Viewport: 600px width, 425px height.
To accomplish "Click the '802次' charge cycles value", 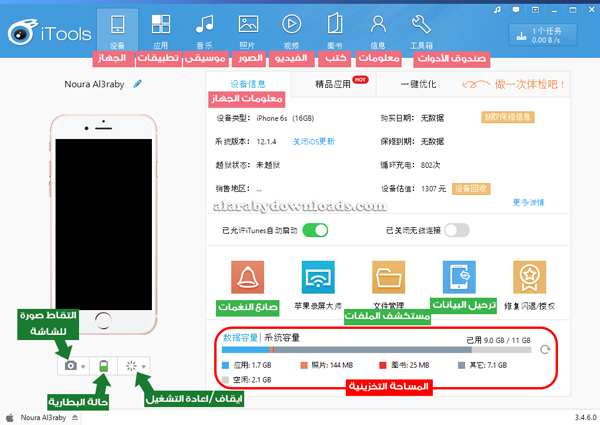I will (430, 165).
